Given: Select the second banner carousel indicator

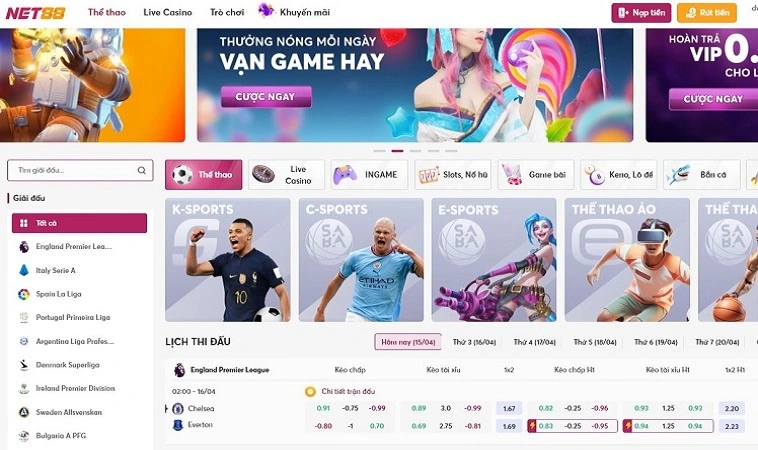Looking at the screenshot, I should click(397, 151).
